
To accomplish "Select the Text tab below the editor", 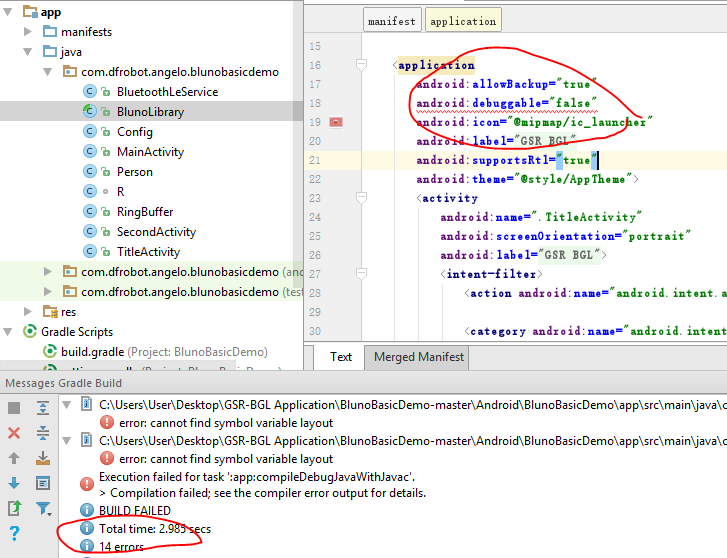I will tap(341, 357).
